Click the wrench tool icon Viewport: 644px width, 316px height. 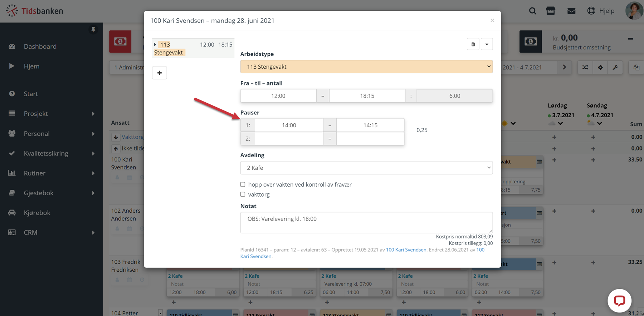click(x=615, y=67)
